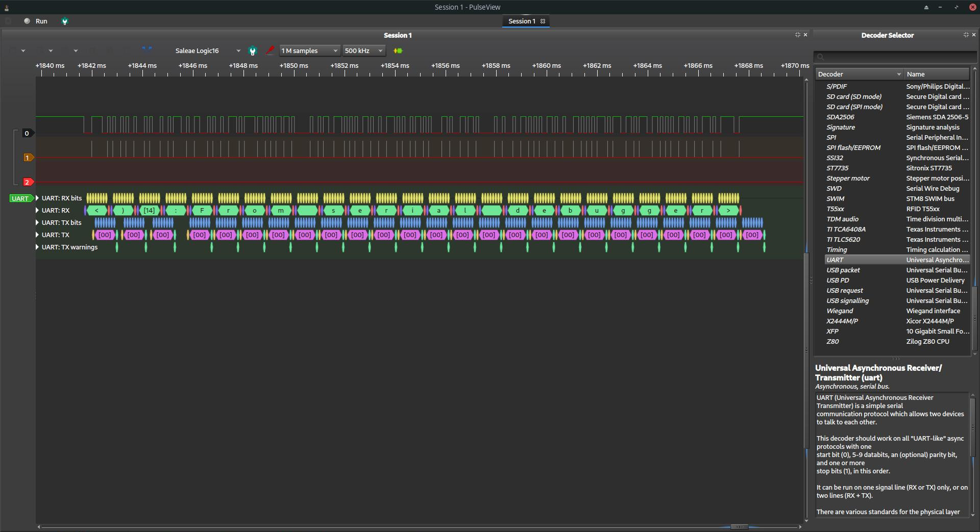Image resolution: width=980 pixels, height=532 pixels.
Task: Select the orange channel 1 label flag
Action: 28,158
